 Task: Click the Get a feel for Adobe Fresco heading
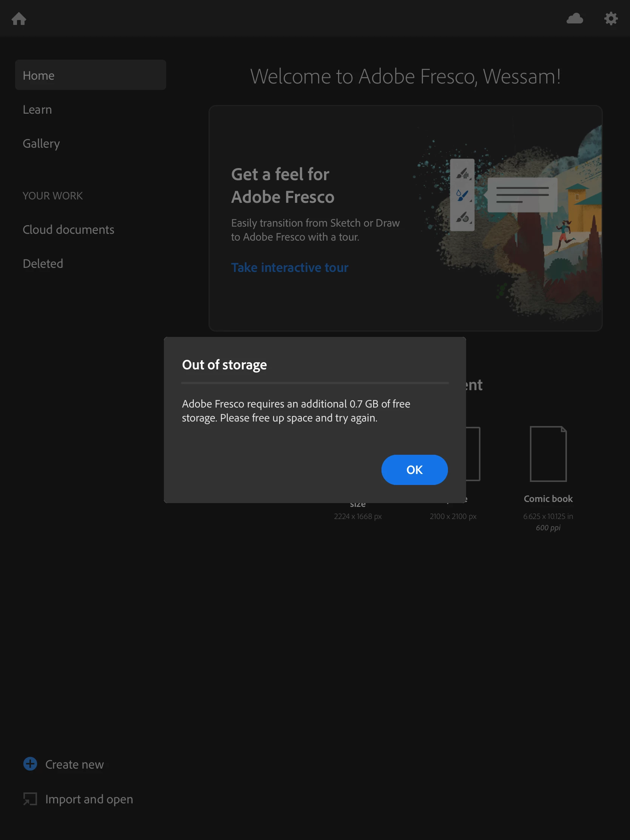[283, 186]
